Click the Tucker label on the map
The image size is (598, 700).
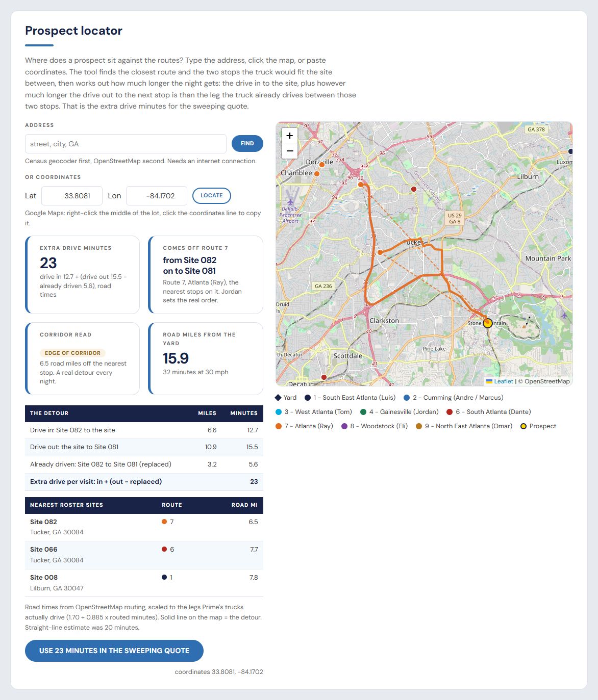(412, 242)
